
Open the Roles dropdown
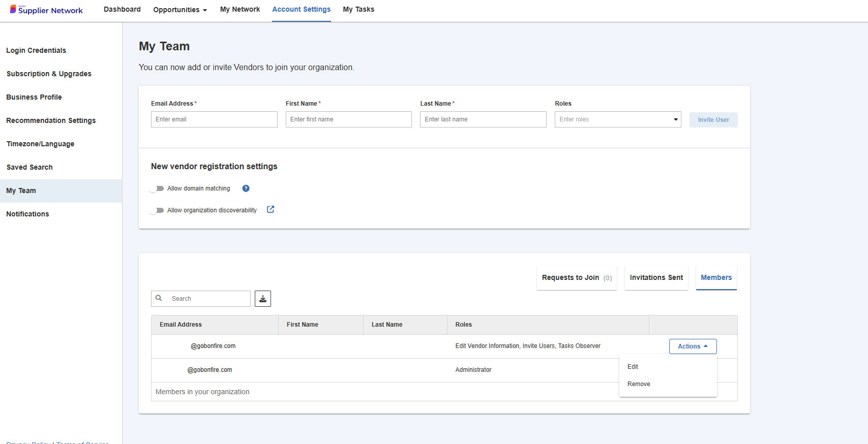click(618, 119)
